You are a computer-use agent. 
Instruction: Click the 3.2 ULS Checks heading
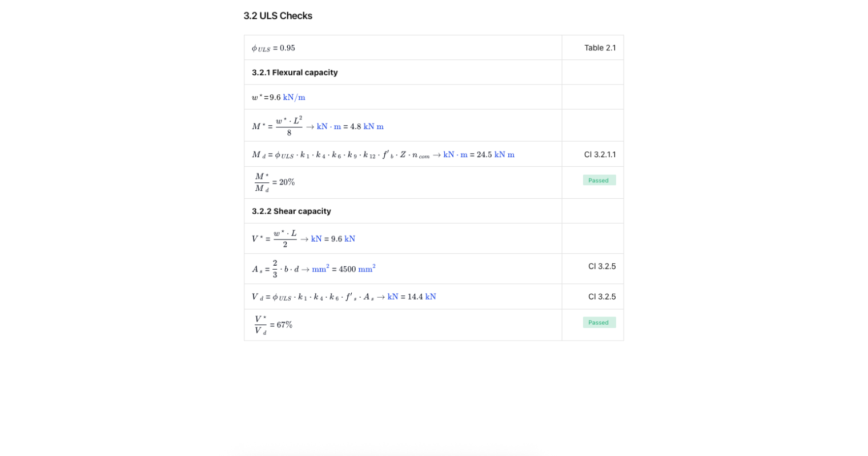[x=278, y=16]
